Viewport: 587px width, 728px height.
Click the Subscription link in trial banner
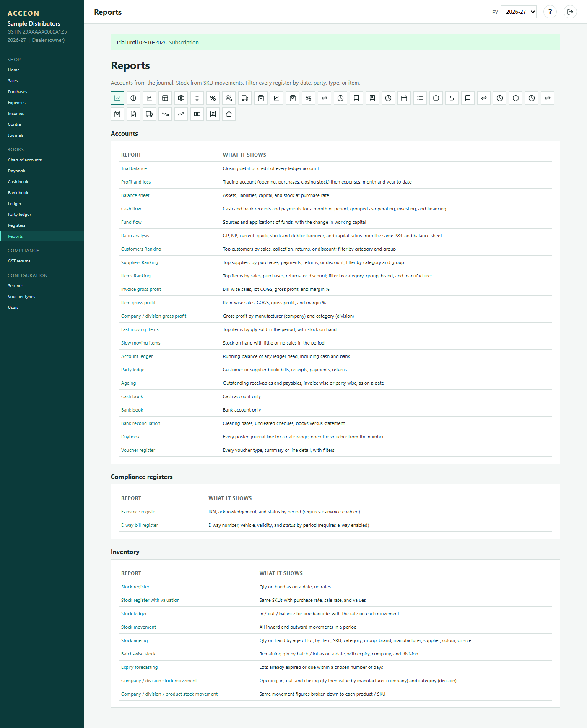pos(184,43)
